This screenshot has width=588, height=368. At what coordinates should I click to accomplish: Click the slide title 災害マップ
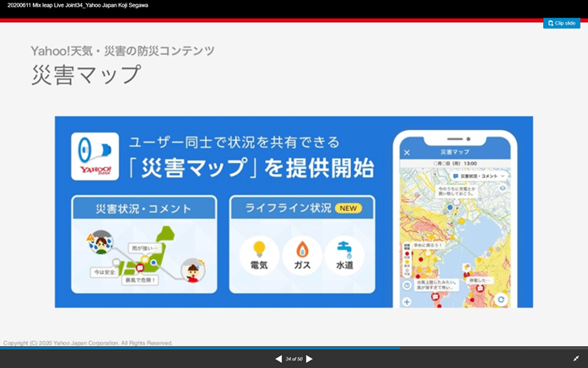[86, 74]
